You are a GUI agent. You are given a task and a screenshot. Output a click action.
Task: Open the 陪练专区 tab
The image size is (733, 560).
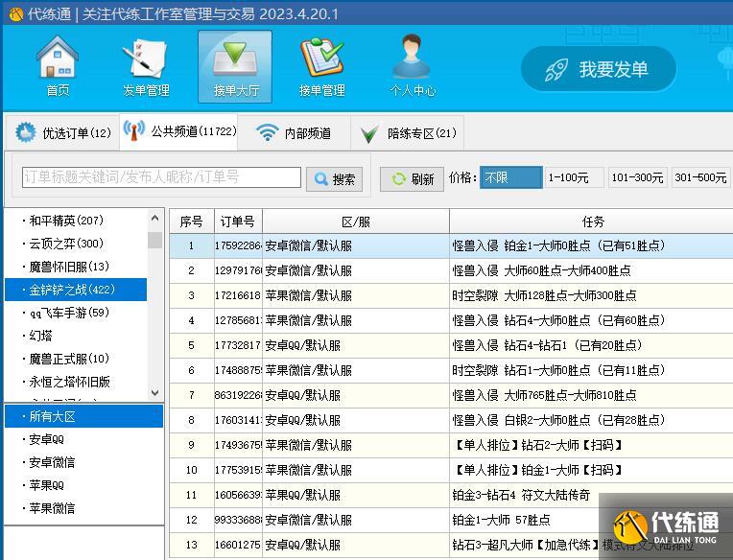click(x=409, y=133)
